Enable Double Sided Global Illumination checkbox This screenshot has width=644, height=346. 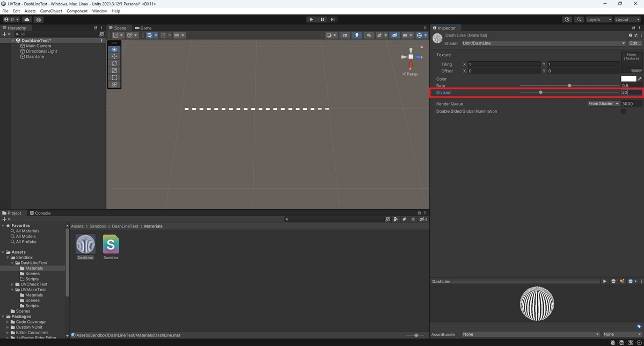[624, 111]
